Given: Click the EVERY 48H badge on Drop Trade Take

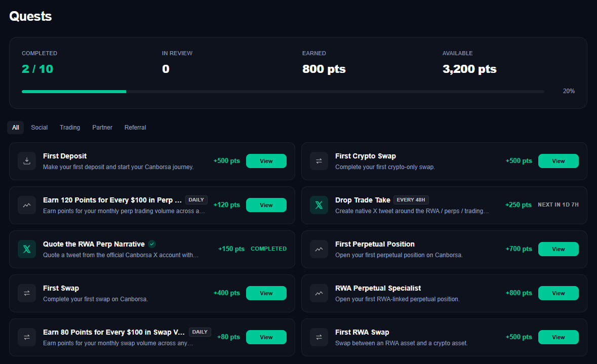Looking at the screenshot, I should point(411,200).
